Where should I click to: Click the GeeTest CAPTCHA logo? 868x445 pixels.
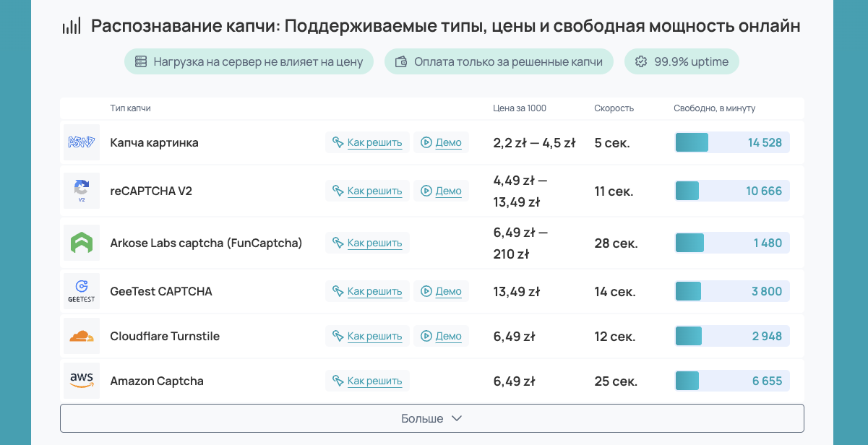82,290
